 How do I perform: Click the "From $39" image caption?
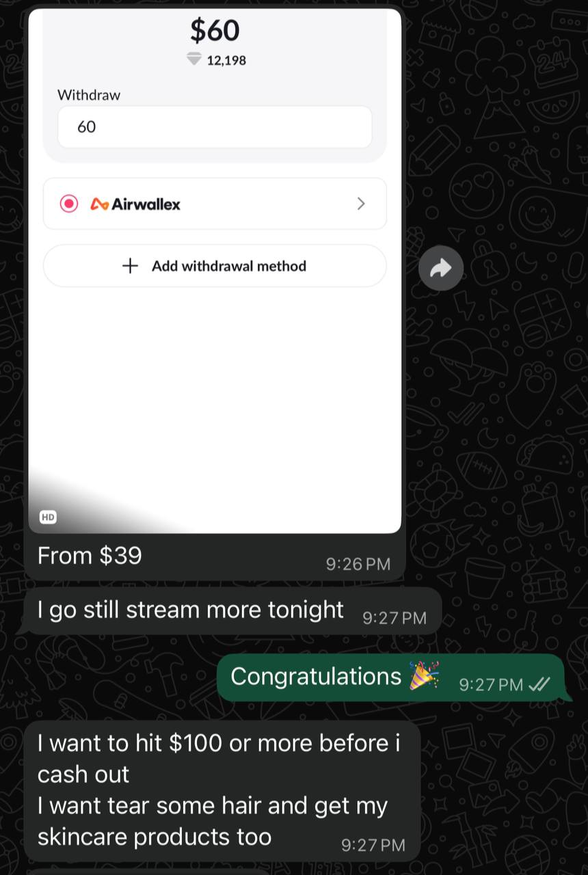click(x=90, y=555)
